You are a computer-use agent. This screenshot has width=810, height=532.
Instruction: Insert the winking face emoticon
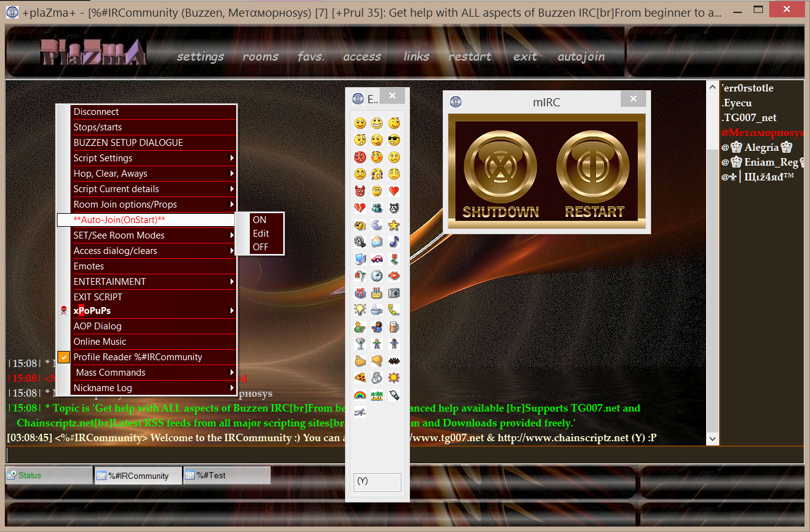[x=394, y=123]
